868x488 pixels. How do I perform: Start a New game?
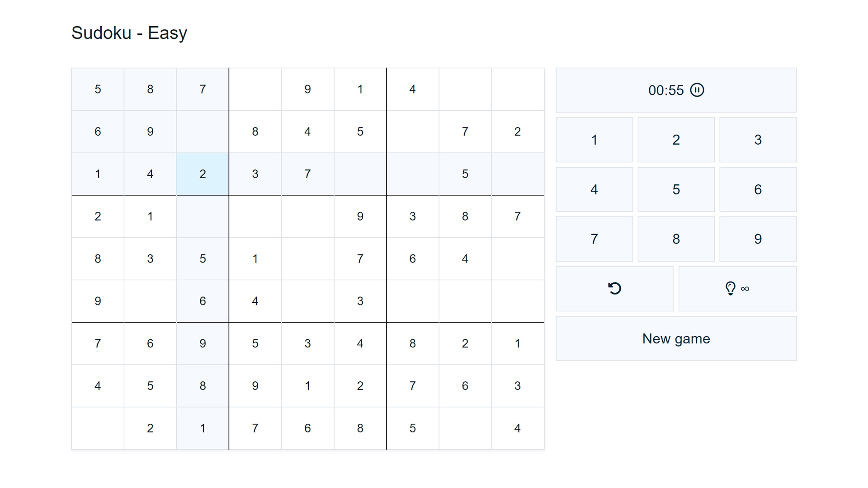tap(676, 338)
